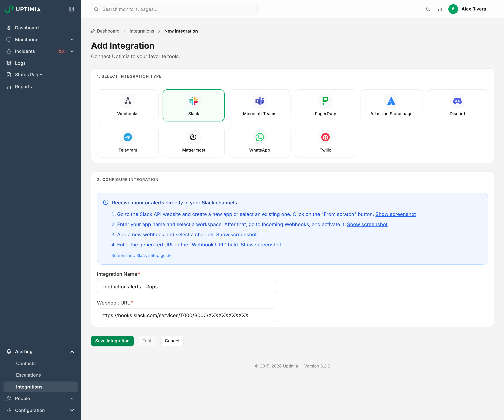Focus the Integration Name field
Screen dimensions: 504x420
click(x=187, y=286)
